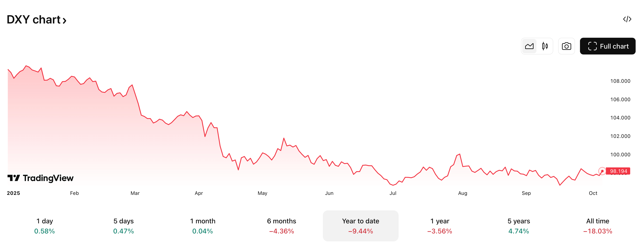Click the TradingView logo

[41, 178]
